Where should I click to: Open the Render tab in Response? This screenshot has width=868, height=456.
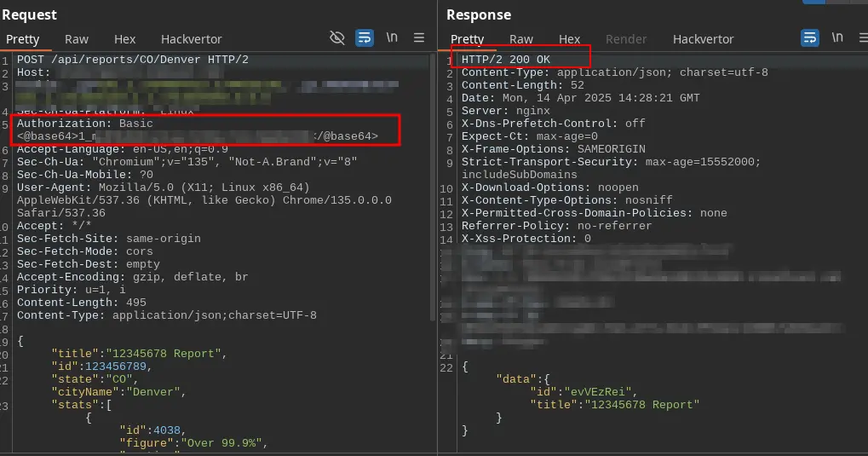626,39
